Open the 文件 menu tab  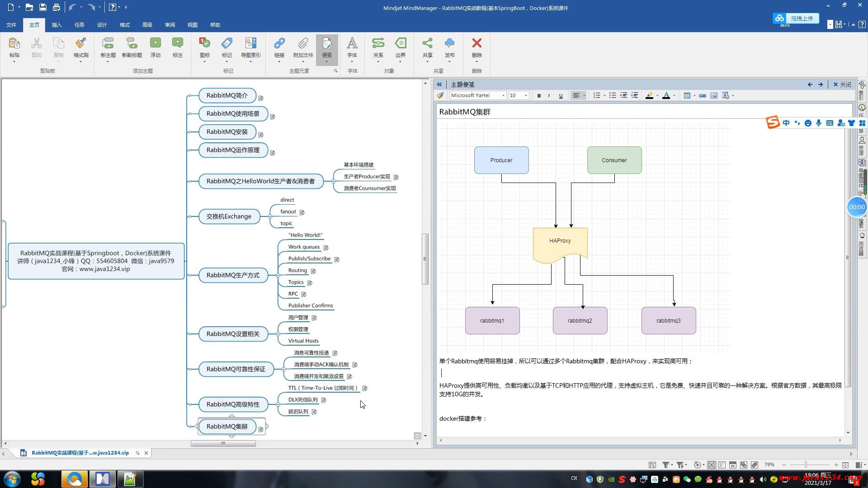point(11,25)
